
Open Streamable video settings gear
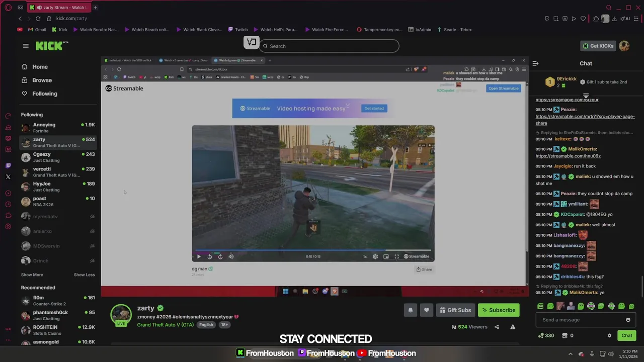tap(375, 256)
